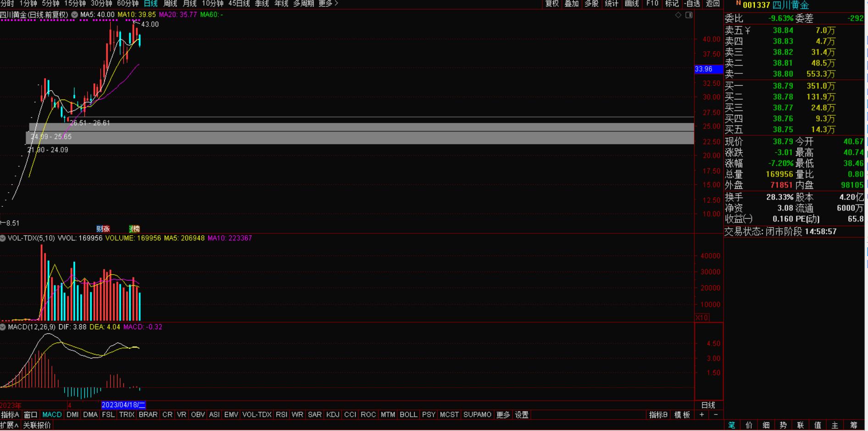This screenshot has height=431, width=868.
Task: Select the RSI indicator tab
Action: pos(282,414)
